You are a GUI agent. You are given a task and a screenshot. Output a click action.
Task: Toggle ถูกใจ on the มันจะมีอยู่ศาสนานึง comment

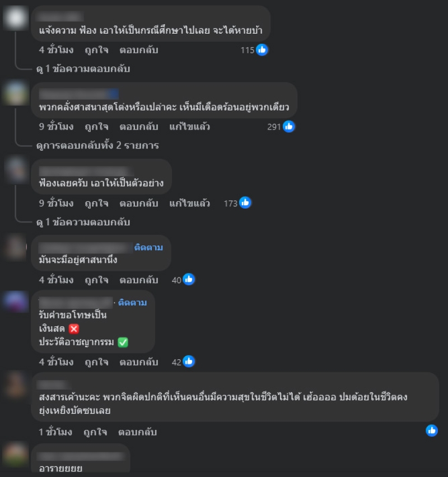[x=96, y=280]
